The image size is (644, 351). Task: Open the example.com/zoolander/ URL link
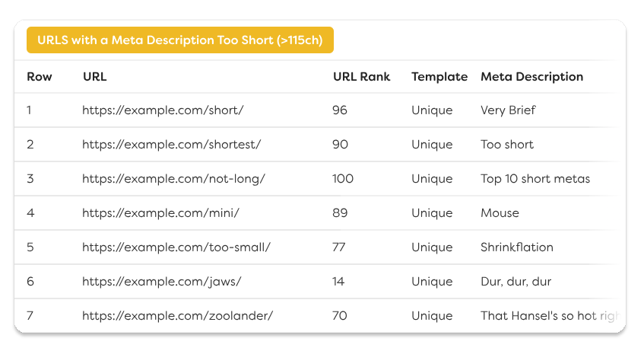click(177, 316)
